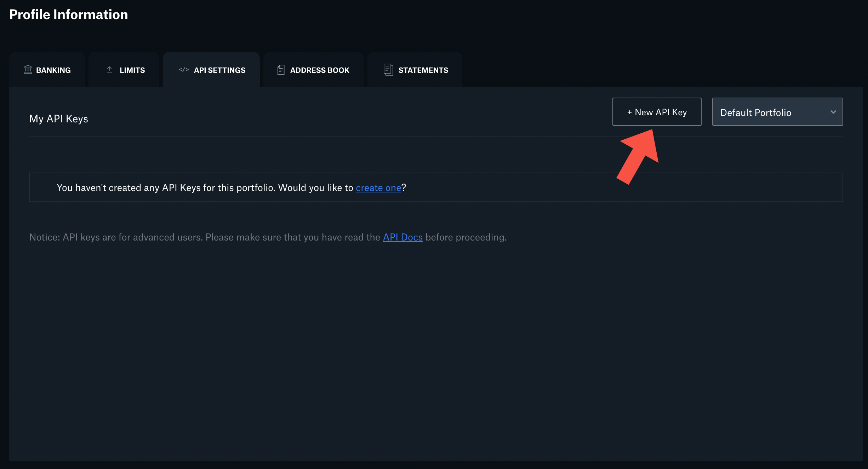This screenshot has width=868, height=469.
Task: Click the code </> icon on API Settings tab
Action: point(183,70)
